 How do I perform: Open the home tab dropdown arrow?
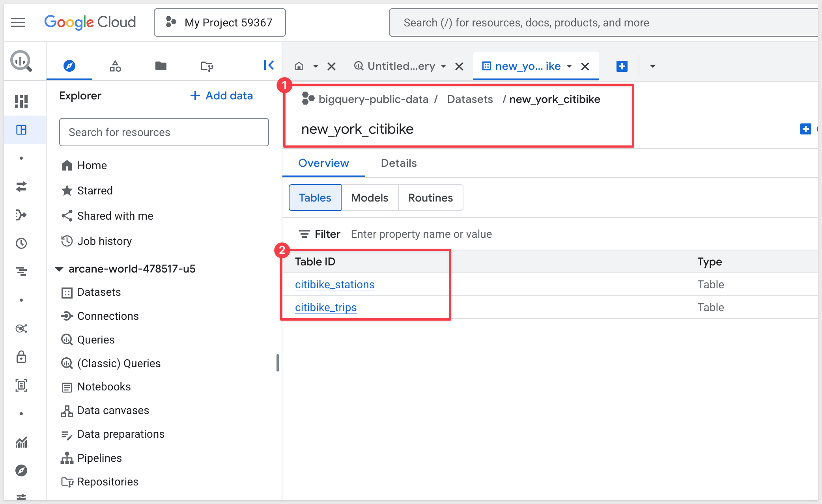(x=316, y=66)
